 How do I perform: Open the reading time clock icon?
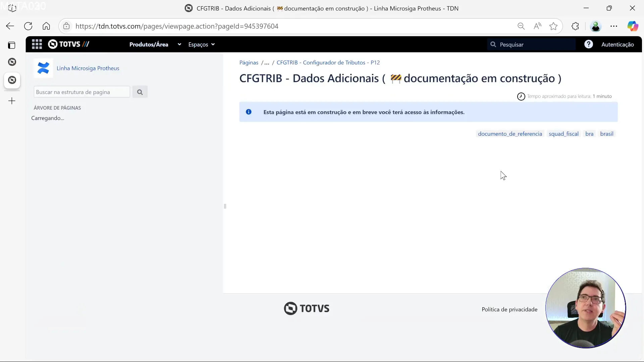(x=521, y=96)
